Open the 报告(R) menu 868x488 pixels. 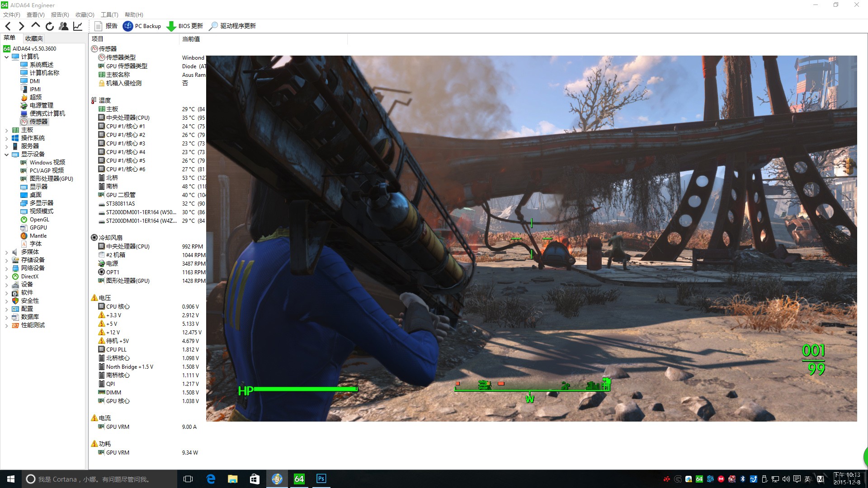click(60, 15)
